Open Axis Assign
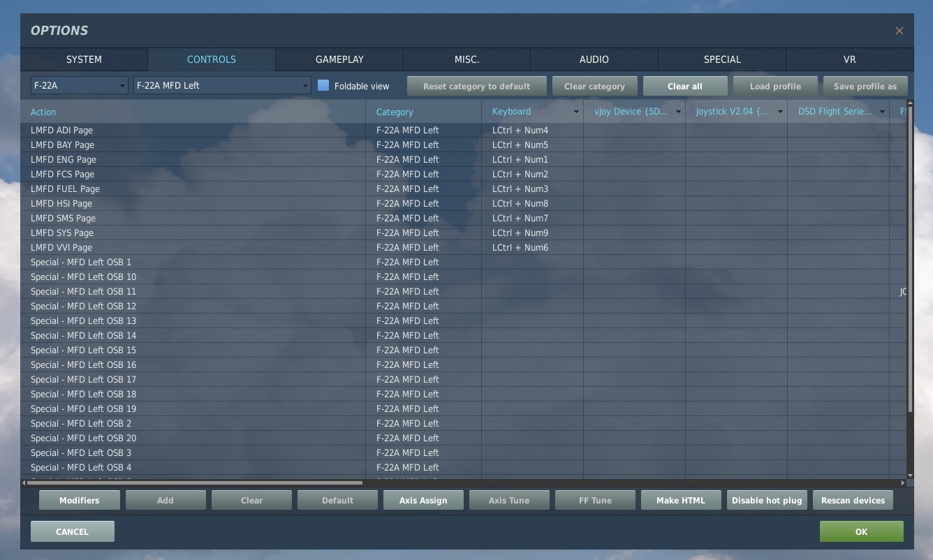The image size is (933, 560). (423, 500)
